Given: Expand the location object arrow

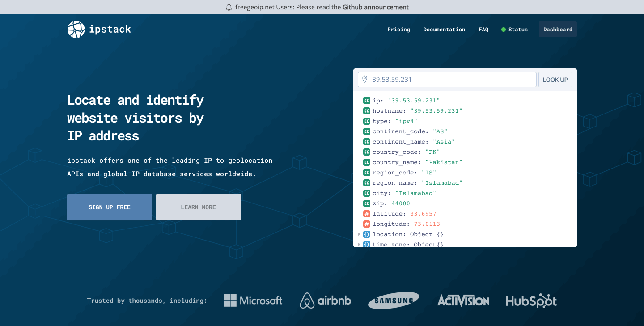Looking at the screenshot, I should [x=359, y=234].
